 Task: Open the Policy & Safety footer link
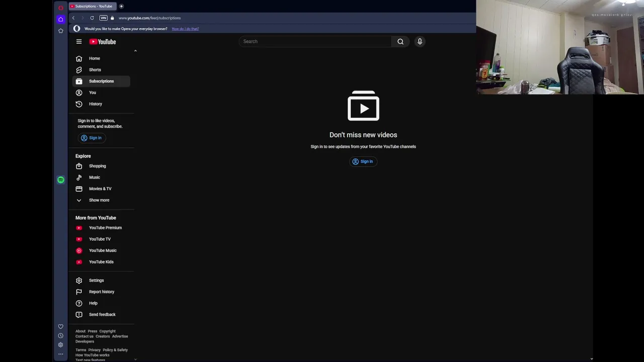tap(115, 350)
